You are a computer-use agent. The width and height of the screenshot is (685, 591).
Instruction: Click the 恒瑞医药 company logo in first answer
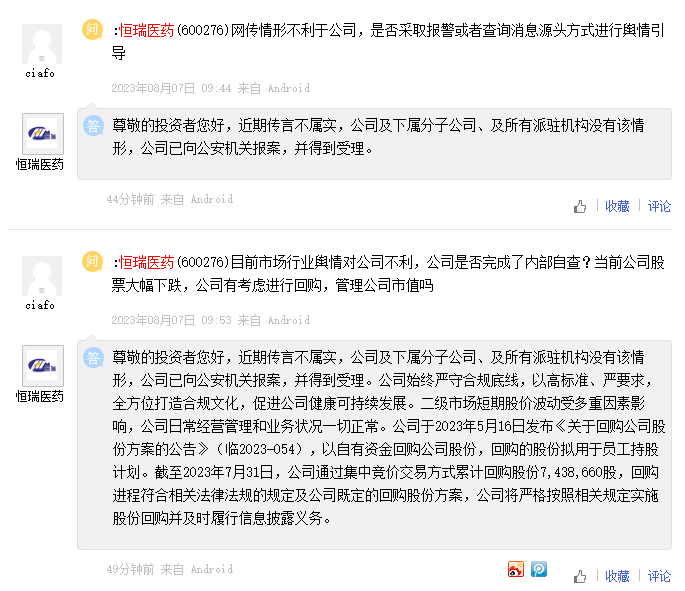click(42, 134)
